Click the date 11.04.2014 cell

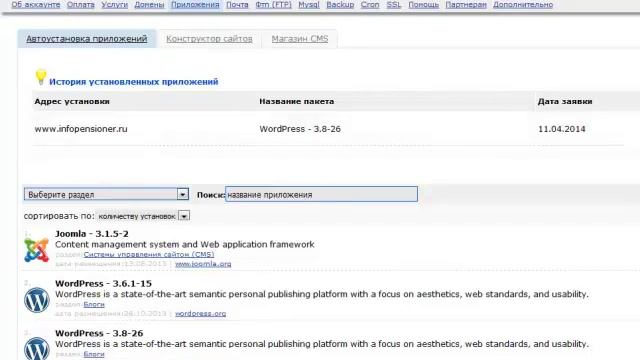pos(562,129)
